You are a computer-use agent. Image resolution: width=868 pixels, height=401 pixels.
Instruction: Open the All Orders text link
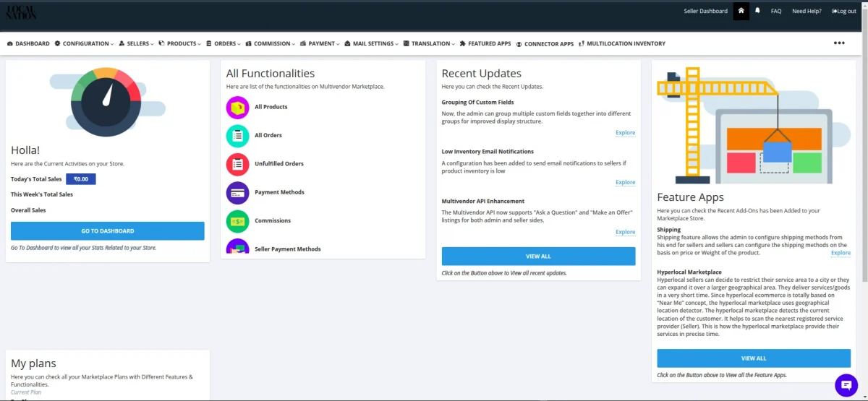click(268, 135)
